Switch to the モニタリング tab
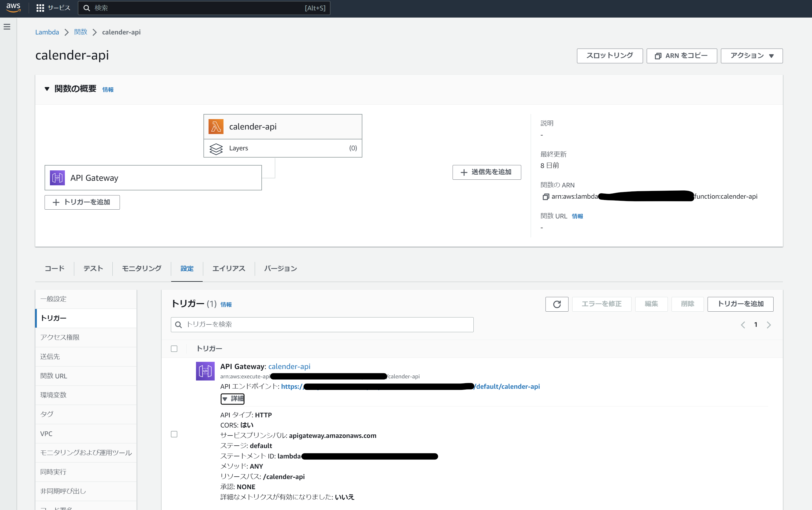The image size is (812, 510). tap(142, 269)
